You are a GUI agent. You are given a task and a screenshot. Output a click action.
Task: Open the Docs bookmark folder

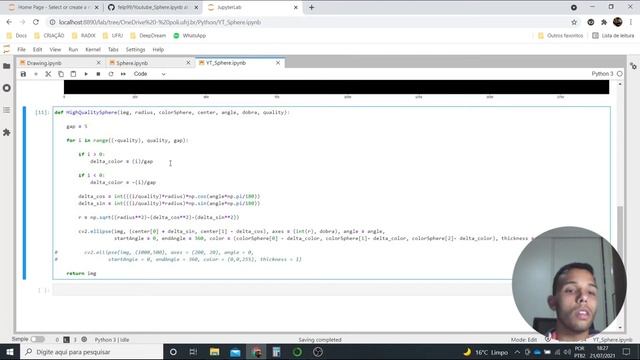tap(17, 36)
